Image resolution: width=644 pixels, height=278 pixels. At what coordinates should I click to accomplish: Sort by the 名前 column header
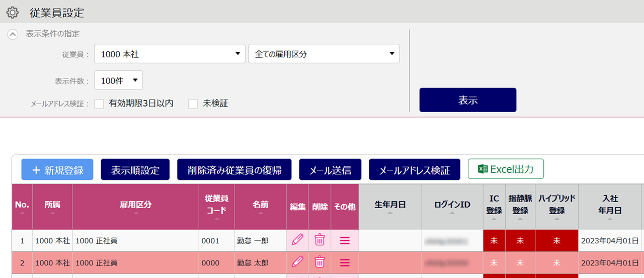[x=260, y=207]
